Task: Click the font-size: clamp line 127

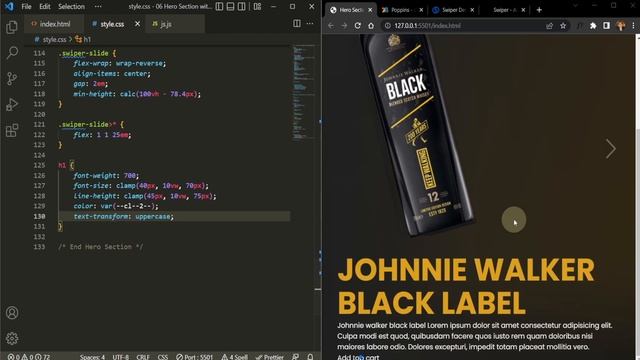Action: tap(141, 186)
